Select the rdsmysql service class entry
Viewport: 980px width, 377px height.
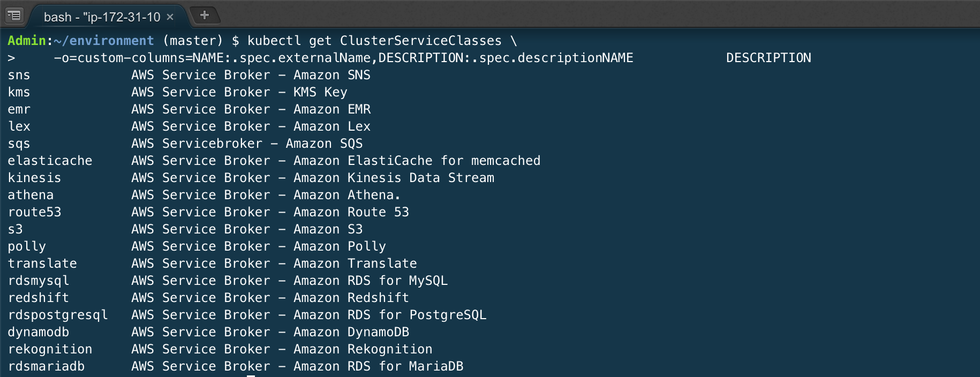(38, 280)
